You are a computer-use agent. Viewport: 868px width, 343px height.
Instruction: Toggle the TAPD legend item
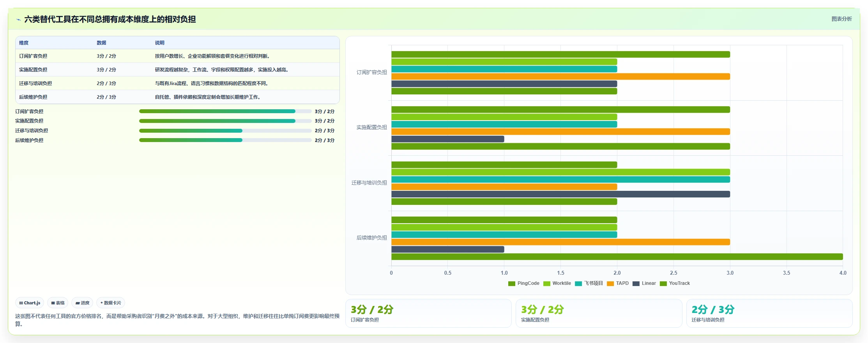pyautogui.click(x=618, y=283)
